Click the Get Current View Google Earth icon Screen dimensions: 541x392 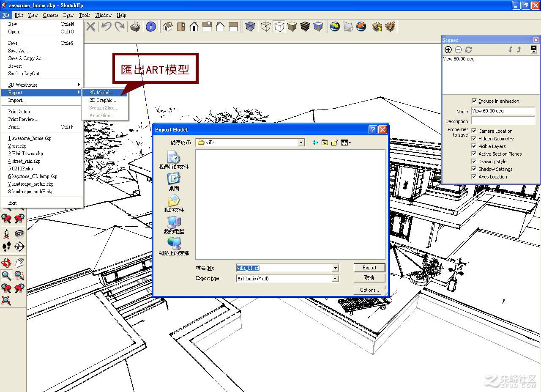point(335,27)
